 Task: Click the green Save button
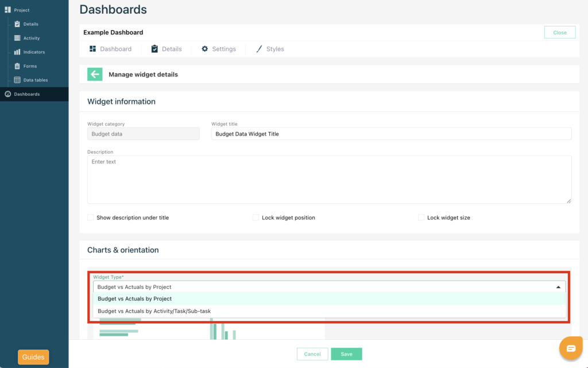point(346,354)
